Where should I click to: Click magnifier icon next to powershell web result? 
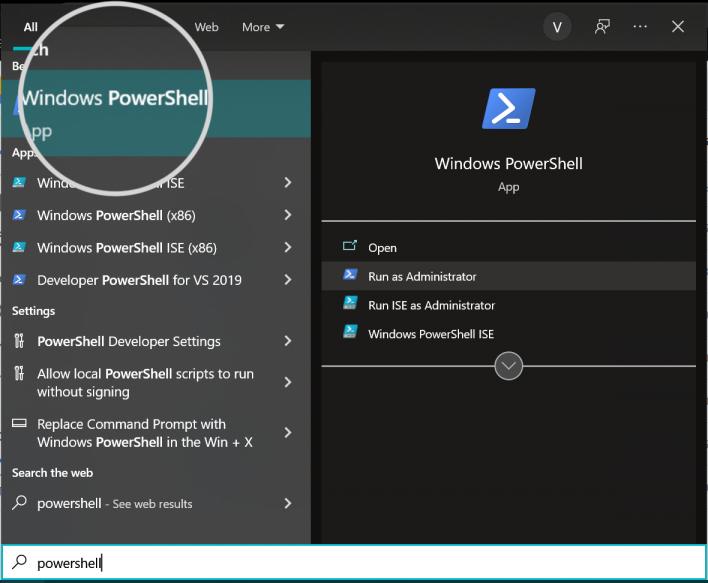point(19,503)
